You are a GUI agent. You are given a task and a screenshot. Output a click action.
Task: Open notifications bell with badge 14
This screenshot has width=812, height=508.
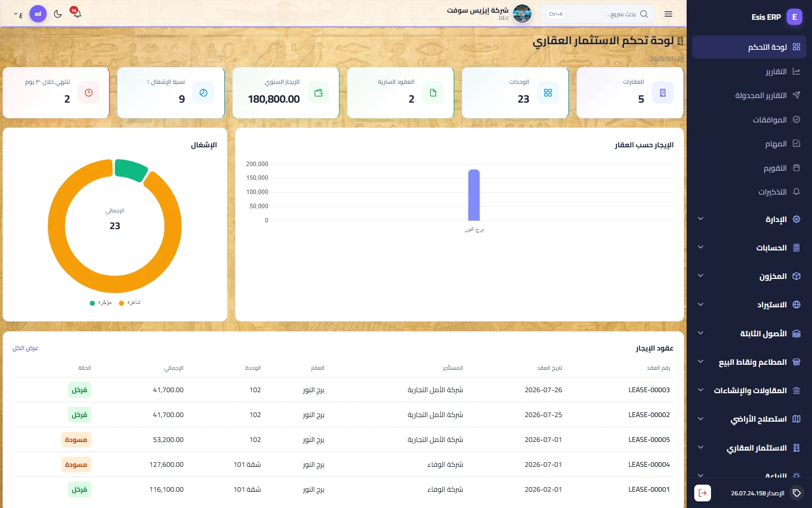tap(77, 13)
